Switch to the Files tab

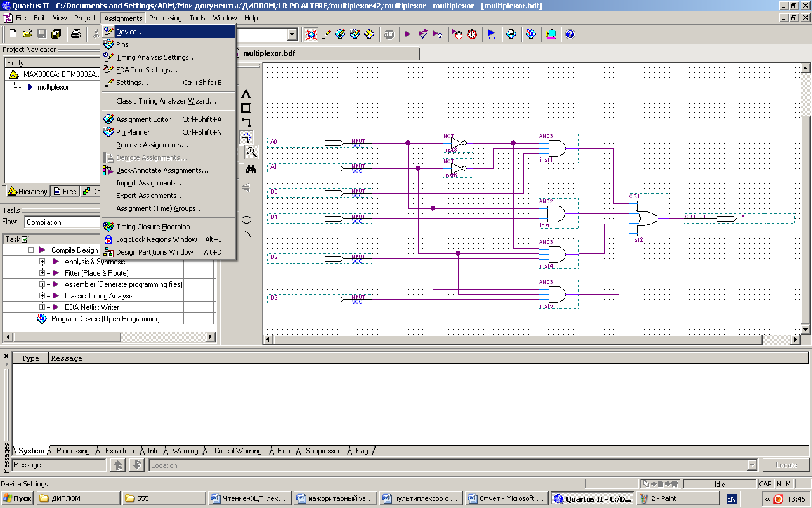(65, 191)
